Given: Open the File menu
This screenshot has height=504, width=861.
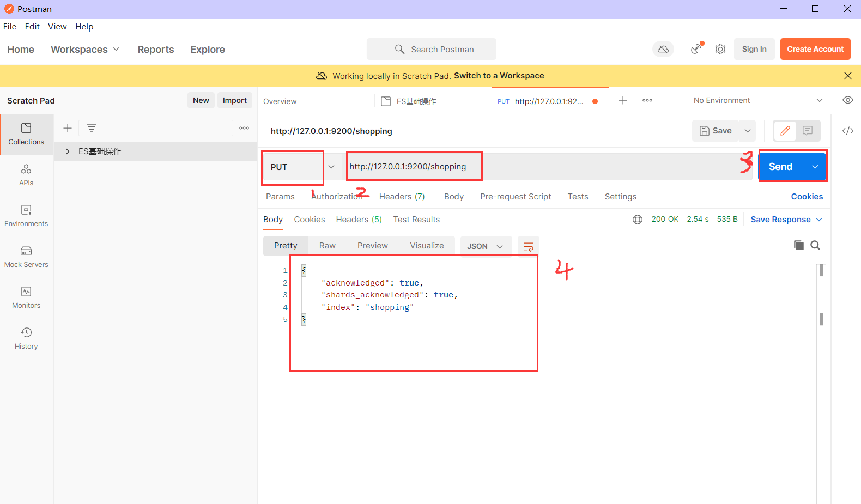Looking at the screenshot, I should pos(10,26).
